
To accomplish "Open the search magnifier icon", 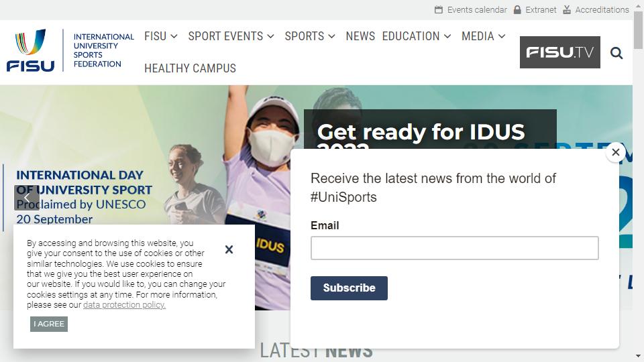I will click(616, 53).
